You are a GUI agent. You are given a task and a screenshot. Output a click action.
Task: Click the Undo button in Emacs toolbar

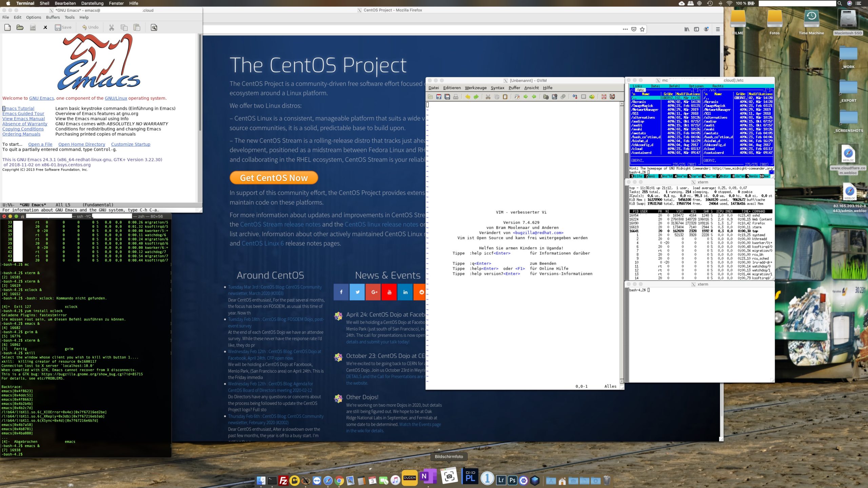click(x=90, y=27)
